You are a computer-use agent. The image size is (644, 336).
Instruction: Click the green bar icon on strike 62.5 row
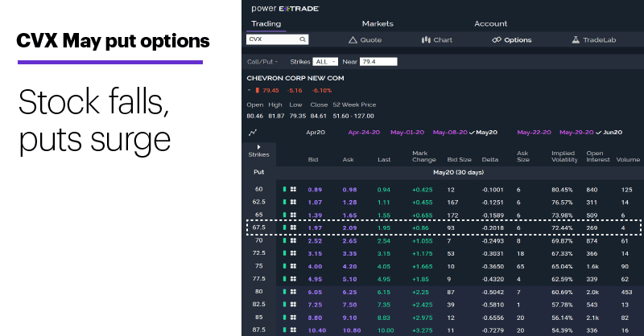(284, 202)
